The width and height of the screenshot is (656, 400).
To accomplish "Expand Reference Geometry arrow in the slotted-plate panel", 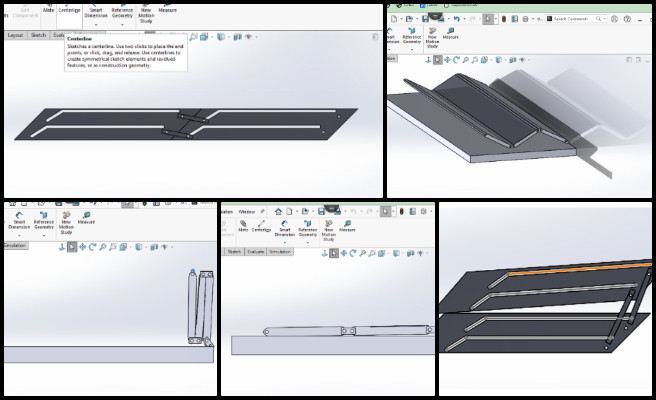I will [x=122, y=25].
